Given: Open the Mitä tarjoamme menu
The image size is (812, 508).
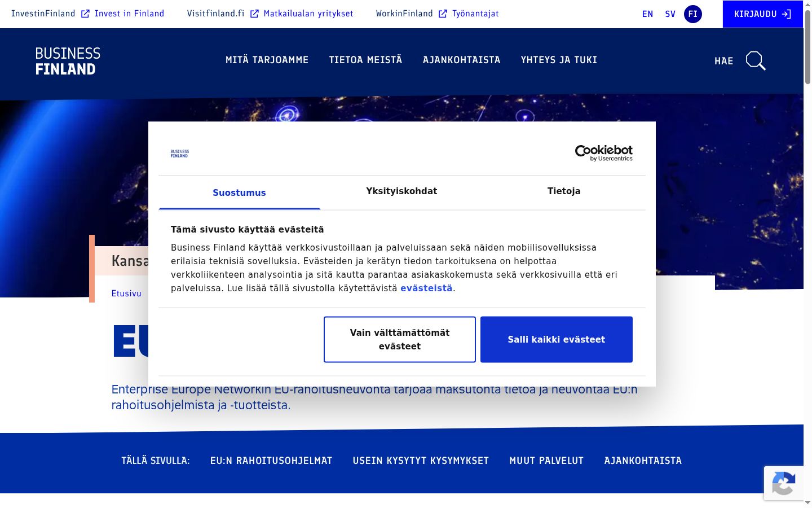Looking at the screenshot, I should click(x=267, y=60).
